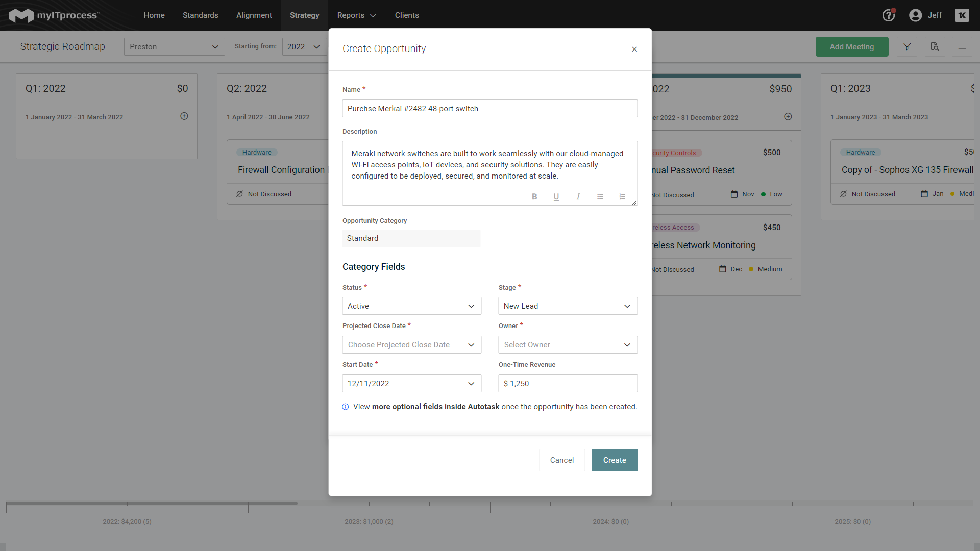
Task: Click the Create button
Action: 615,460
